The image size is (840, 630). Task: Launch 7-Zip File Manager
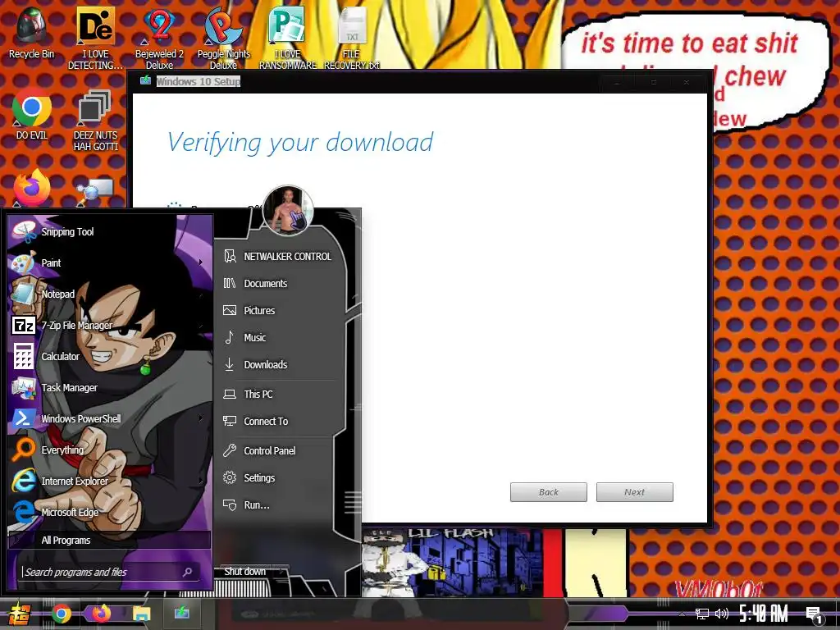coord(110,325)
